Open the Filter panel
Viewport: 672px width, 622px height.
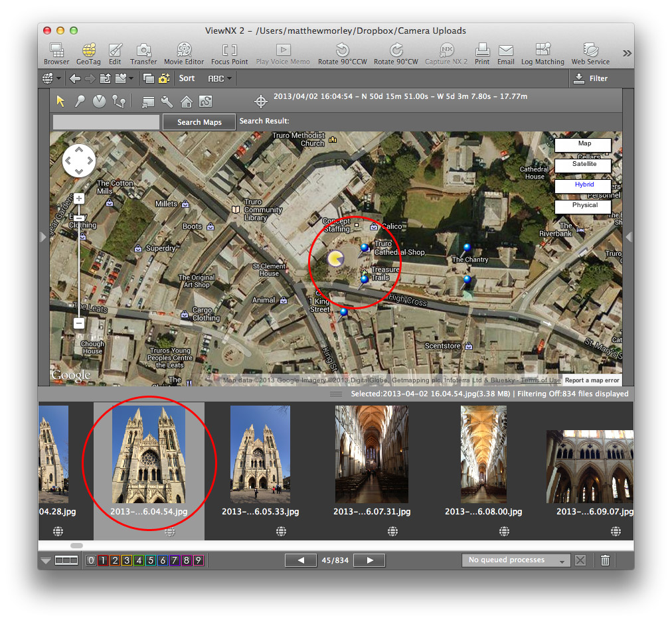pyautogui.click(x=592, y=78)
